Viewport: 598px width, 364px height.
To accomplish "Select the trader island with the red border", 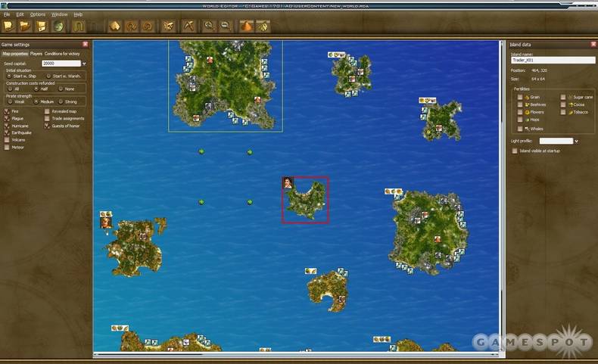I will [306, 200].
